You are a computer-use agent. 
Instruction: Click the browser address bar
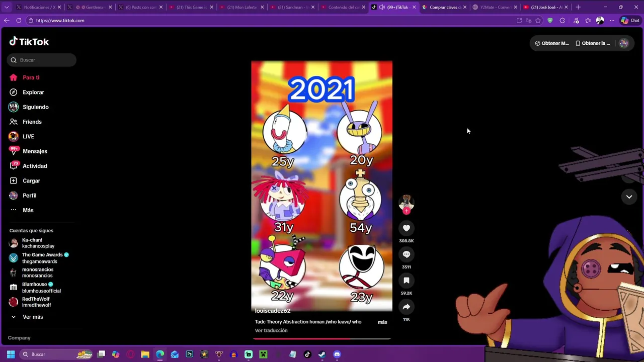272,21
